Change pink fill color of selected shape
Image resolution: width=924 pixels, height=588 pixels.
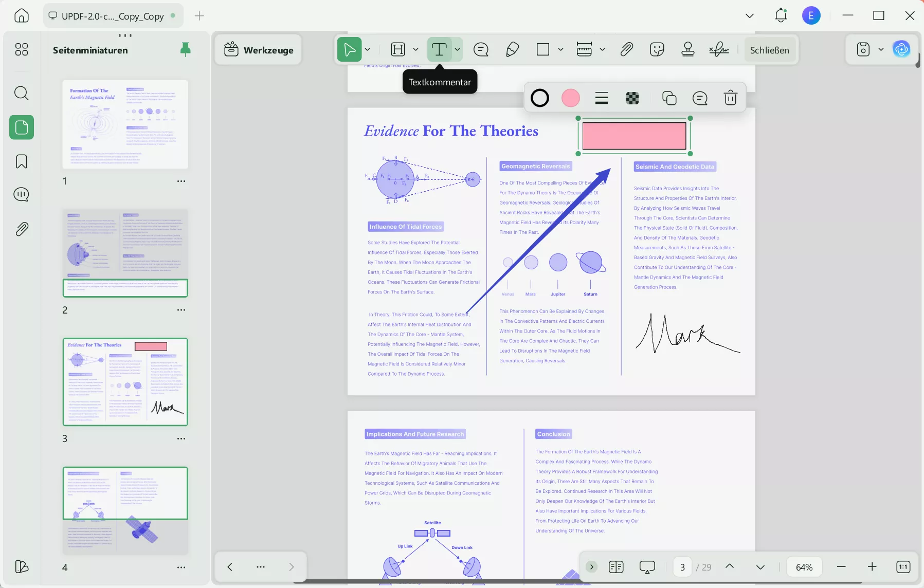point(571,98)
